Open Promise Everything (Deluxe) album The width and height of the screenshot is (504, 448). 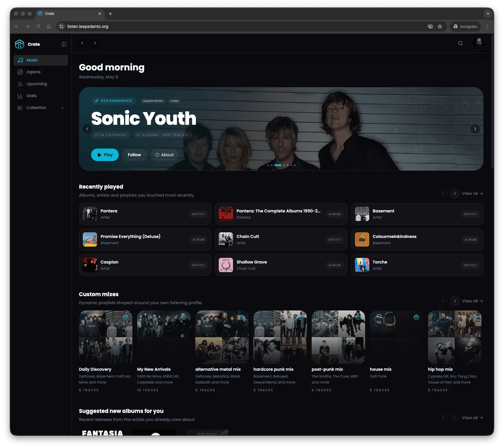coord(145,239)
